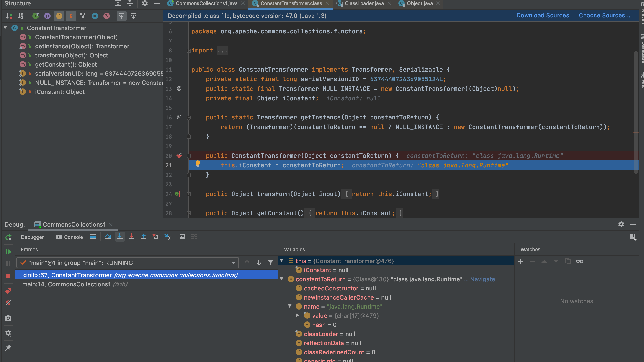
Task: Collapse the ConstantTransformer class node
Action: (5, 28)
